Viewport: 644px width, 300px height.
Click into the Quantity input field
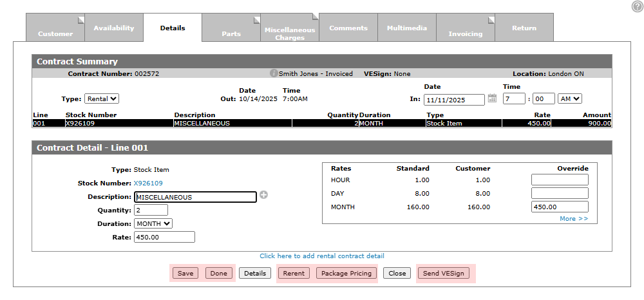tap(151, 210)
